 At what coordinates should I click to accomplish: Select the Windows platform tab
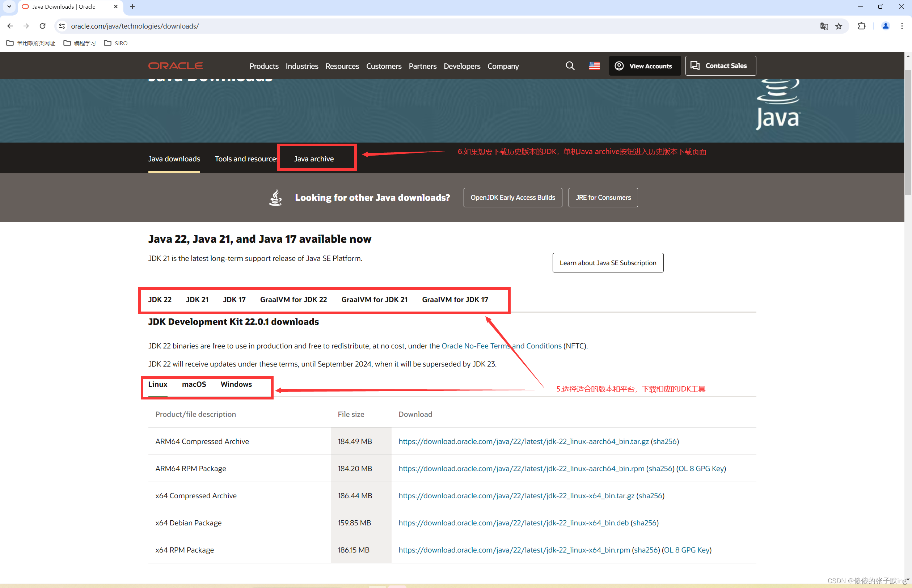[236, 384]
